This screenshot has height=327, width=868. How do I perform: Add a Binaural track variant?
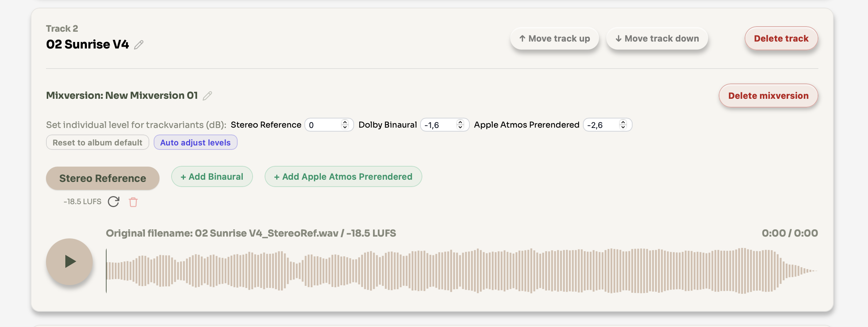[212, 177]
